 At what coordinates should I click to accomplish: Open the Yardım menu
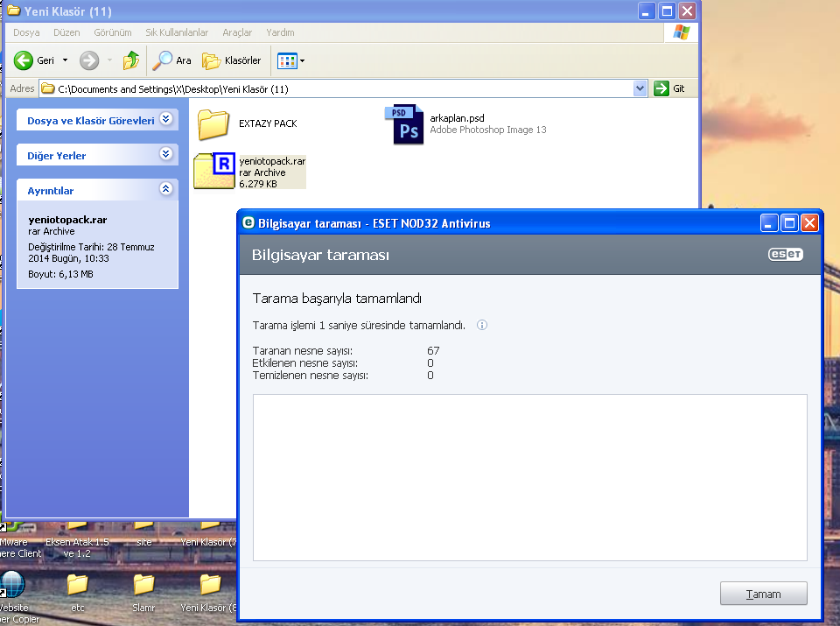(x=280, y=32)
